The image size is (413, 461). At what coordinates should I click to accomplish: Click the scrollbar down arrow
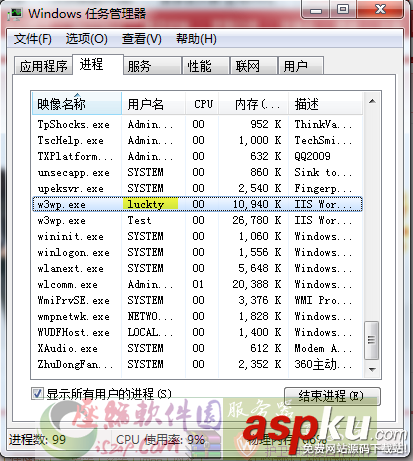[372, 369]
